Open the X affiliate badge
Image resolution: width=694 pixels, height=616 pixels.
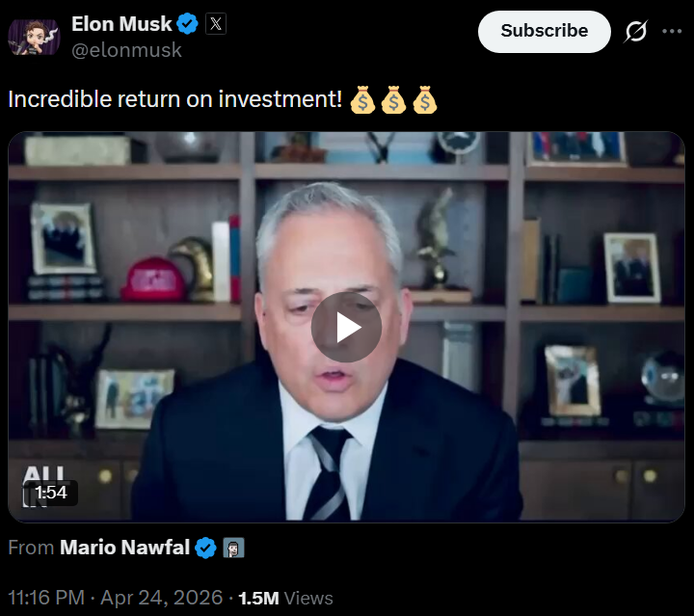tap(216, 23)
